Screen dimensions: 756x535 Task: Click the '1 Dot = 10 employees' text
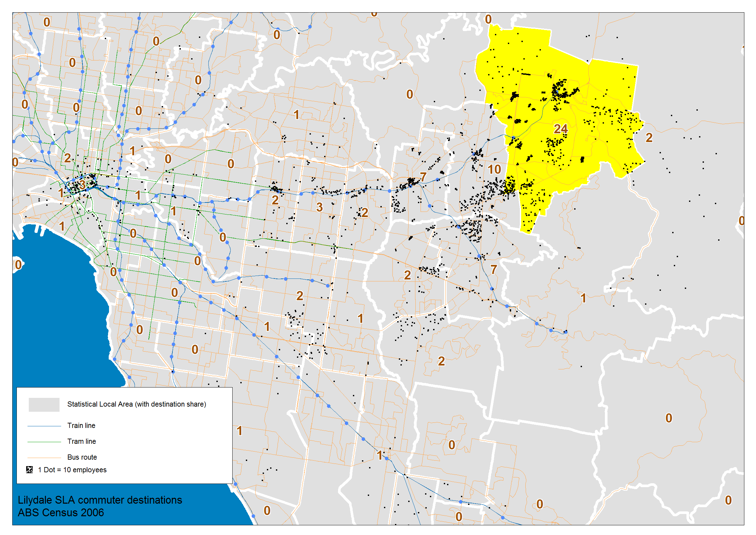click(72, 470)
